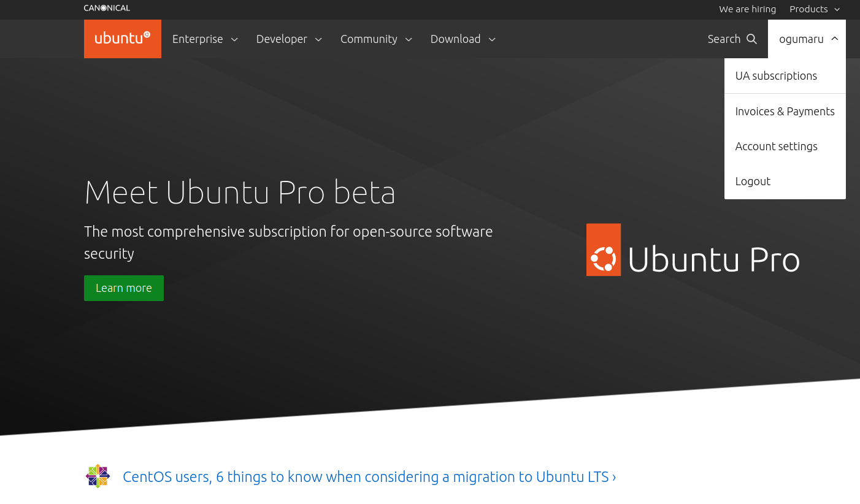Image resolution: width=860 pixels, height=504 pixels.
Task: Click the search magnifier icon
Action: point(751,39)
